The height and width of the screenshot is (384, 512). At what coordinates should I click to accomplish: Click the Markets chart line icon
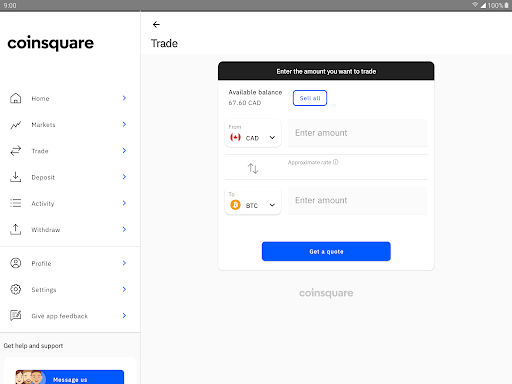coord(15,125)
